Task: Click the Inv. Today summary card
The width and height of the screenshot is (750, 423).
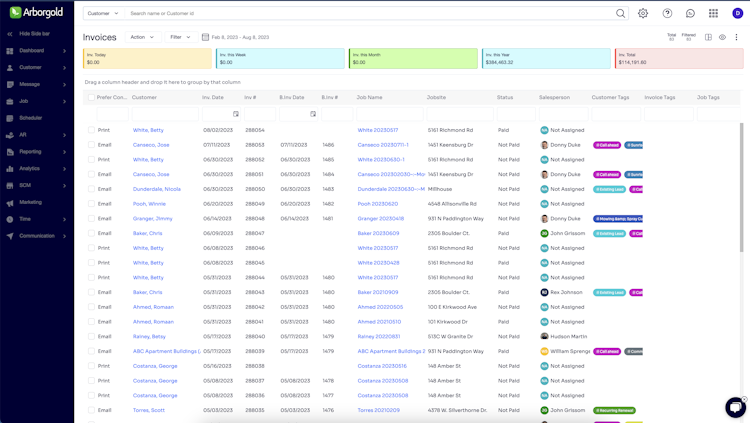Action: 147,58
